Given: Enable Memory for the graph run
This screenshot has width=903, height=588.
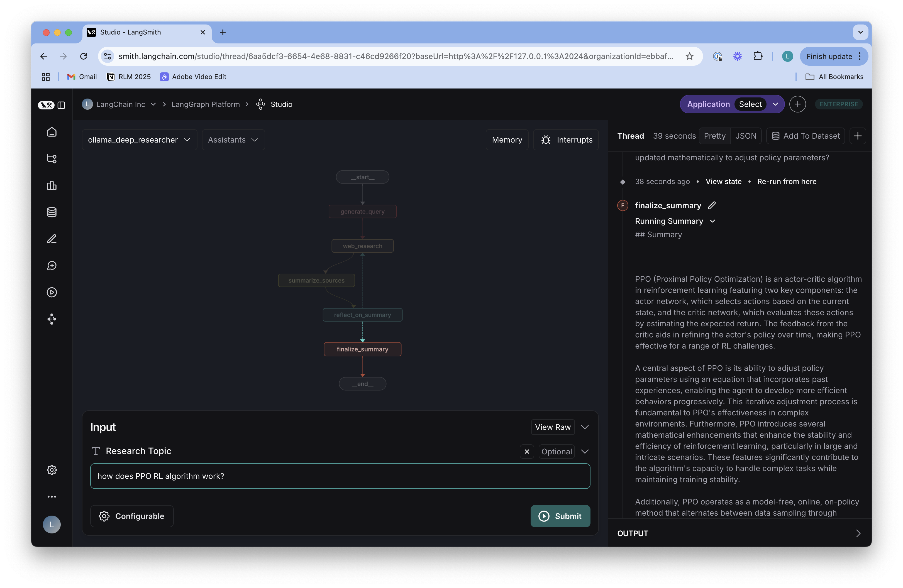Looking at the screenshot, I should [x=507, y=139].
